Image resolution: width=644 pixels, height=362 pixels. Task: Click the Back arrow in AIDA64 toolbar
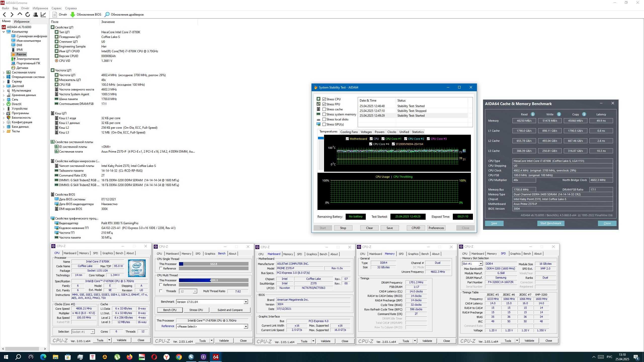pyautogui.click(x=4, y=15)
